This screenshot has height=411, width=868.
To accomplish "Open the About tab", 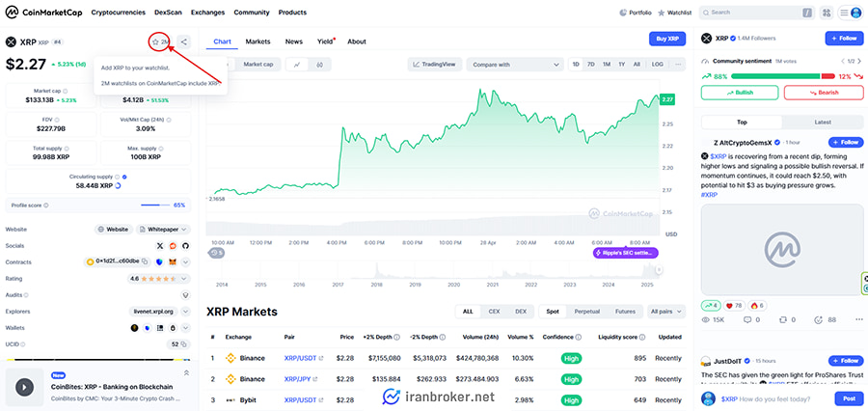I will coord(357,41).
